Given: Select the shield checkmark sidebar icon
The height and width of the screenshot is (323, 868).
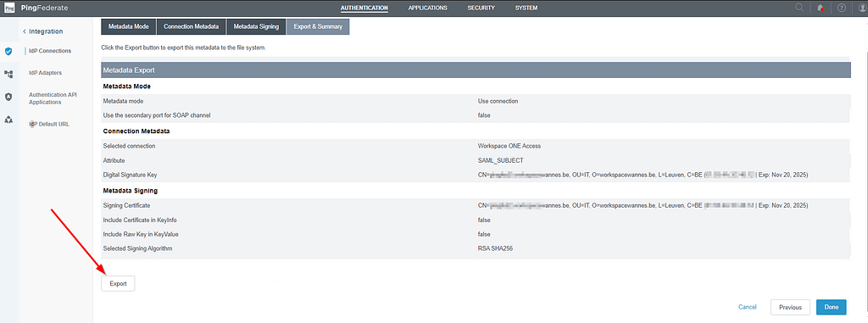Looking at the screenshot, I should (8, 51).
